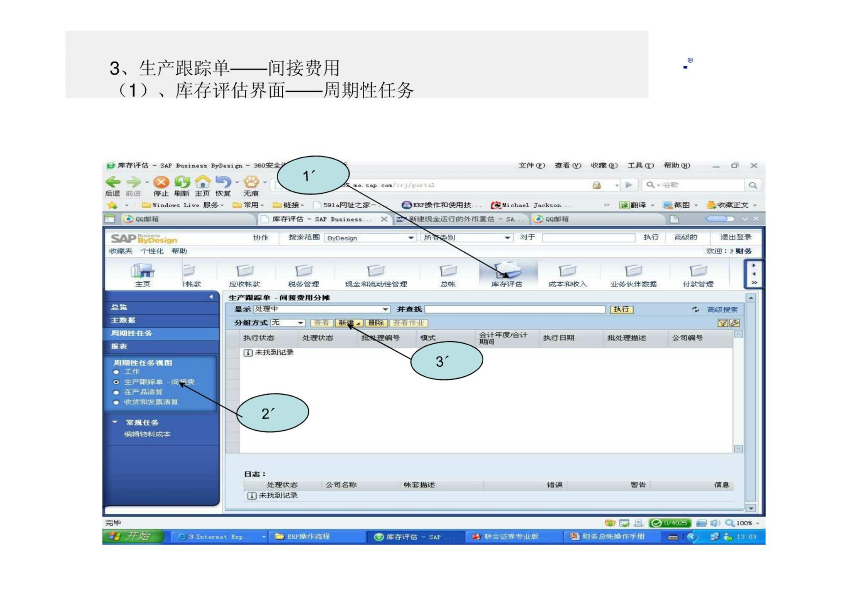Open the 成本和收入 work center folder

[x=567, y=270]
